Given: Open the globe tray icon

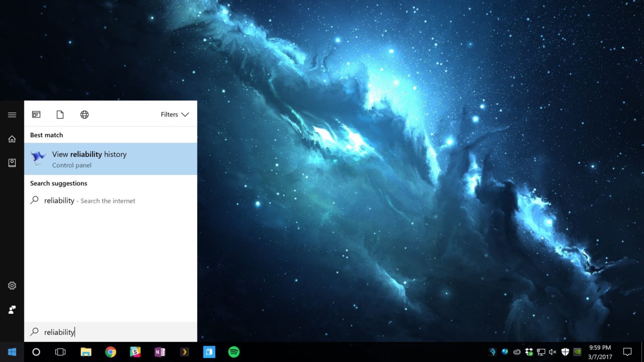Looking at the screenshot, I should (505, 352).
